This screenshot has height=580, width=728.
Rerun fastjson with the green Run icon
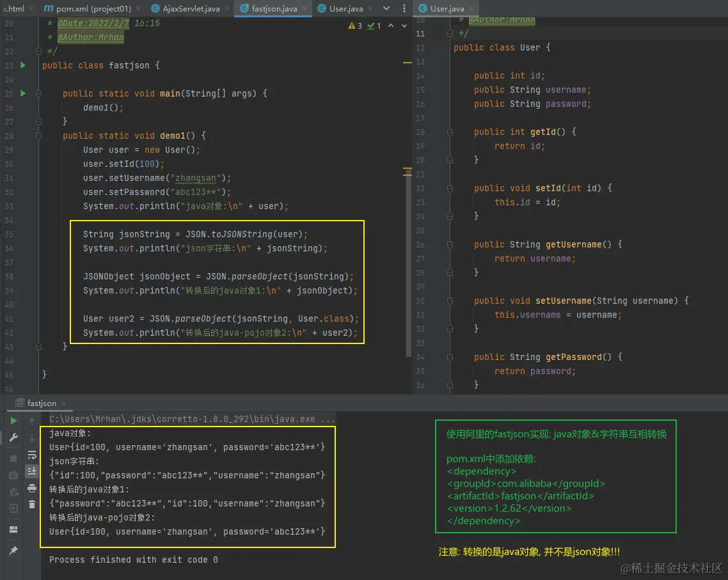(13, 421)
